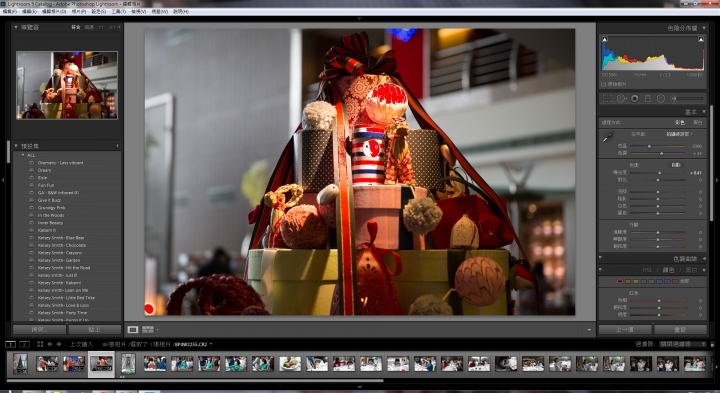720x393 pixels.
Task: Click the Copy (拷貝...) button
Action: click(39, 330)
